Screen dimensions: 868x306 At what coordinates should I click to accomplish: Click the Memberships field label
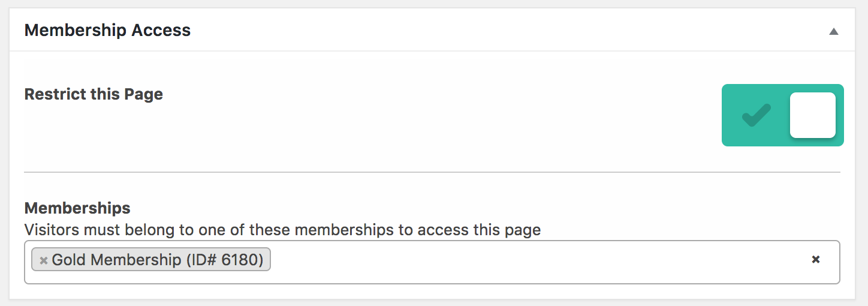(77, 208)
